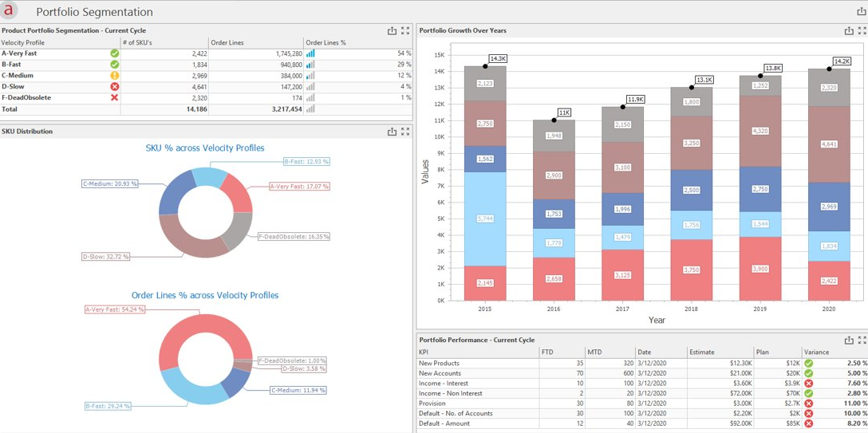Image resolution: width=868 pixels, height=433 pixels.
Task: Sort by the Order Lines % column header
Action: [x=325, y=42]
